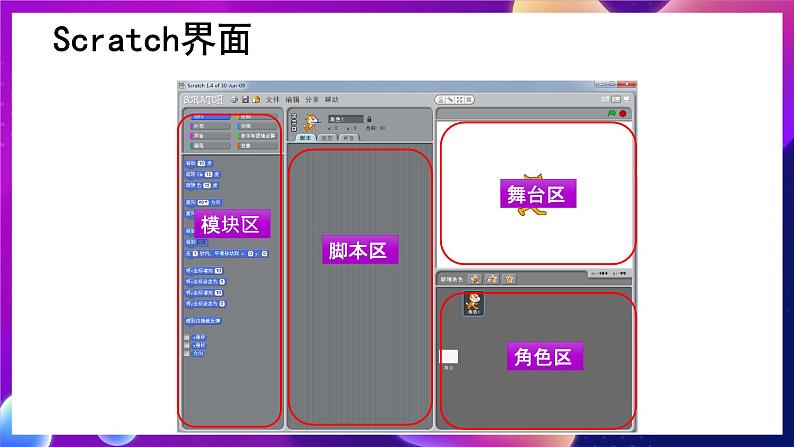Screen dimensions: 794x447
Task: Open the 编辑 menu
Action: click(292, 100)
